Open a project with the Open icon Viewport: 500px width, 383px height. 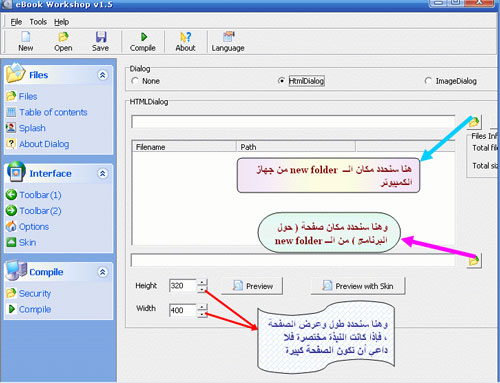[63, 37]
